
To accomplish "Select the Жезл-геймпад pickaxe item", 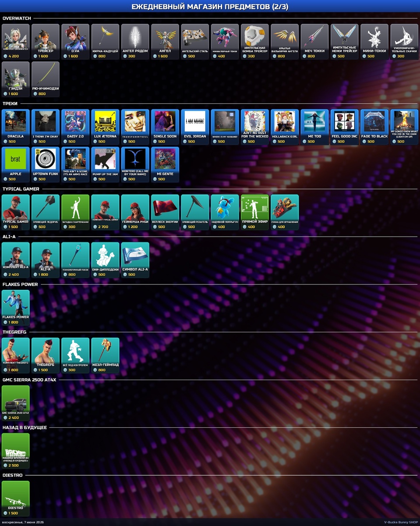I will [x=105, y=356].
